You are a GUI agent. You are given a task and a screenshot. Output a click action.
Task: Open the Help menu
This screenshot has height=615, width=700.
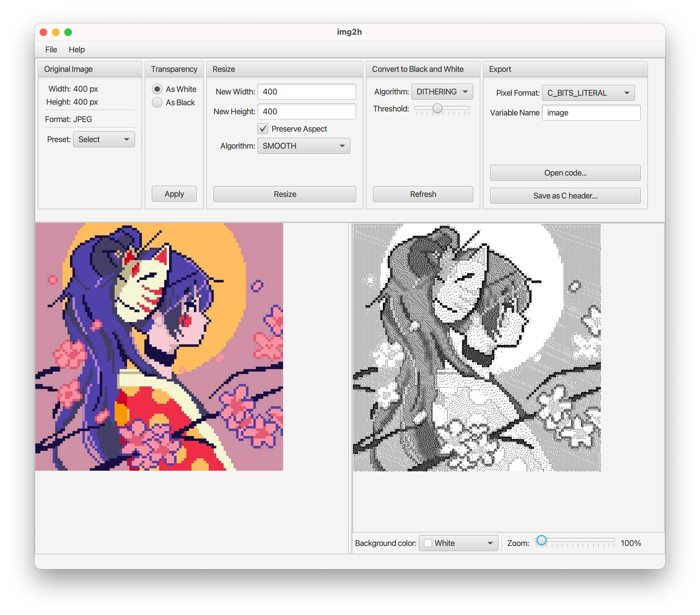77,50
